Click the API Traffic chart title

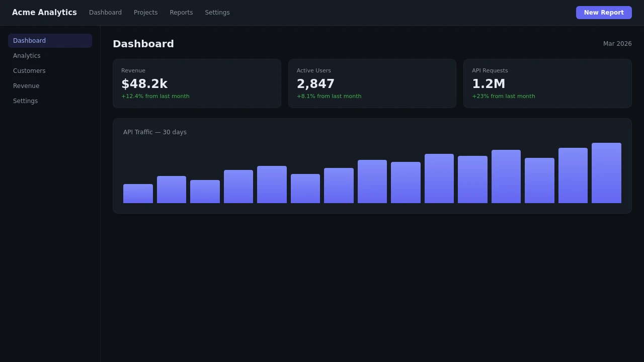pos(154,132)
